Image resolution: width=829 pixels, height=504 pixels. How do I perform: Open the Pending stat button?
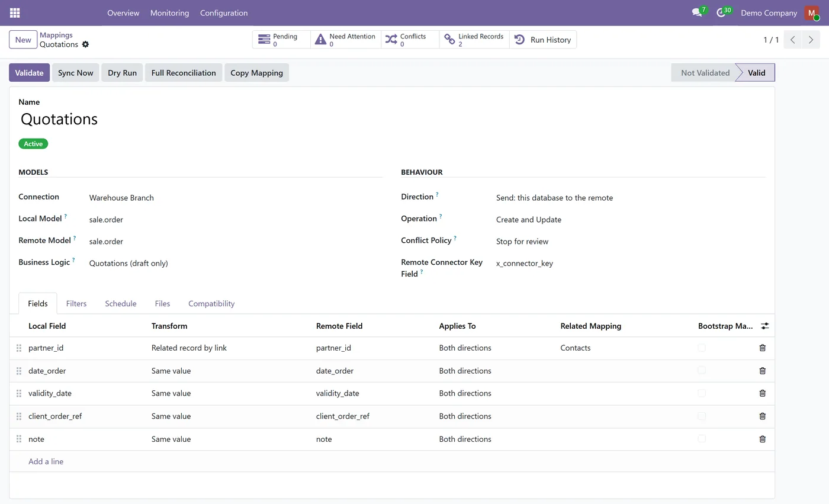281,40
